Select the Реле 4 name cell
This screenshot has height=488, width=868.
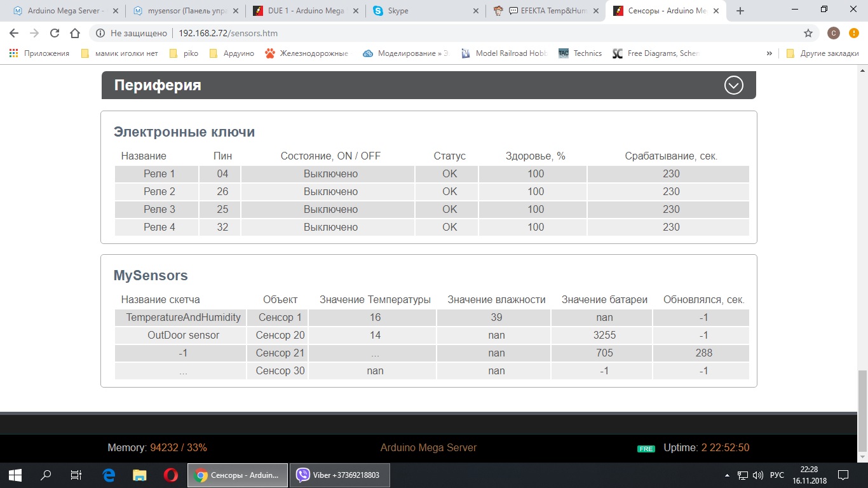point(156,227)
